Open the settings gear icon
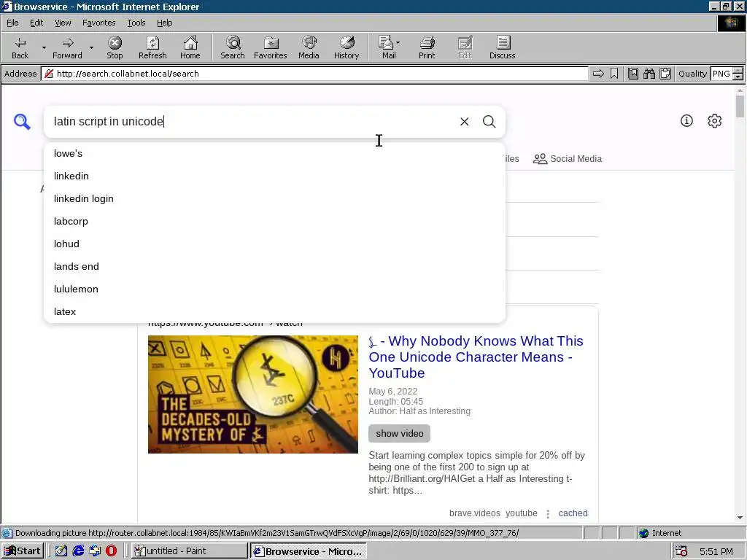The image size is (747, 560). (x=715, y=121)
